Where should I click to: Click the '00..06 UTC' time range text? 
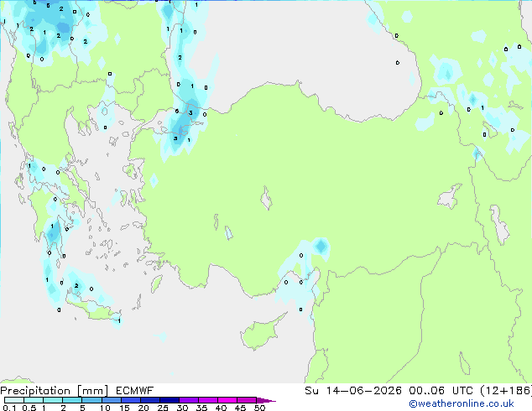point(441,391)
